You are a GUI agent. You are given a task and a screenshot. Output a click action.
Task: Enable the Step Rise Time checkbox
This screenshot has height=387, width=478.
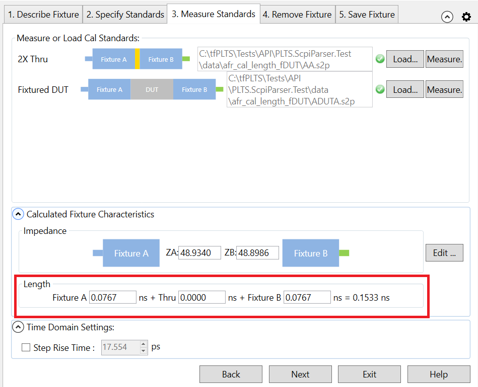pyautogui.click(x=26, y=347)
